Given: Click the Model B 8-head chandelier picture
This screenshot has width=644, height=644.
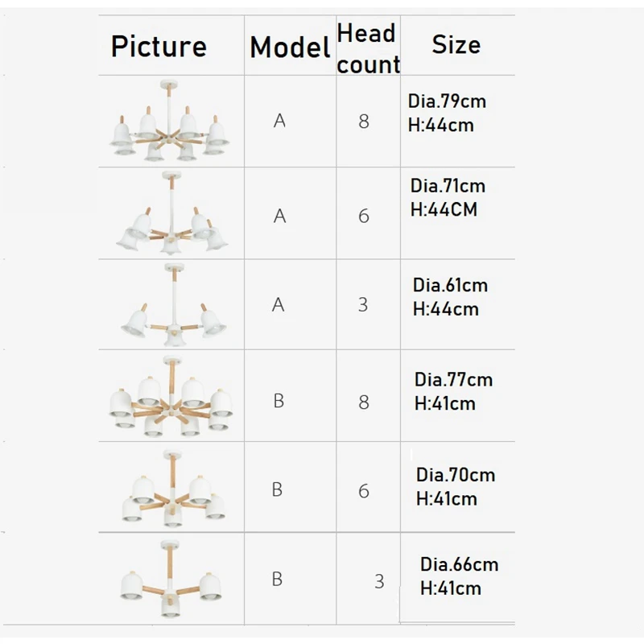Looking at the screenshot, I should [x=171, y=397].
